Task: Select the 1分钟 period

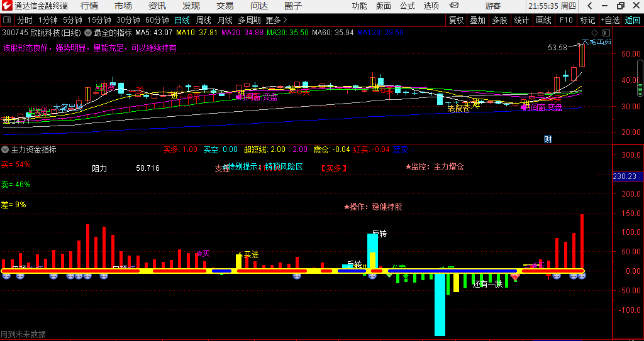Action: [x=48, y=20]
